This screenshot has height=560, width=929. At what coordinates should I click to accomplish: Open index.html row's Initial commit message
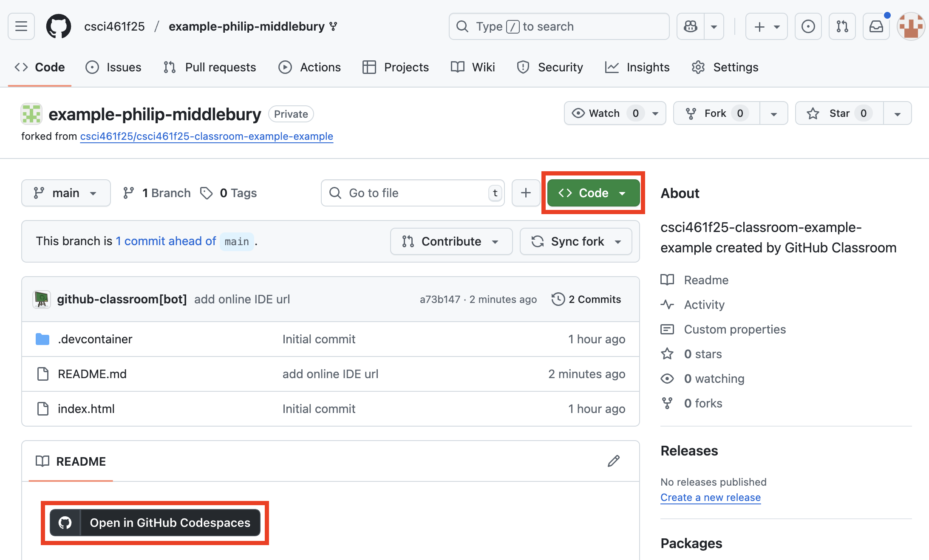tap(319, 409)
